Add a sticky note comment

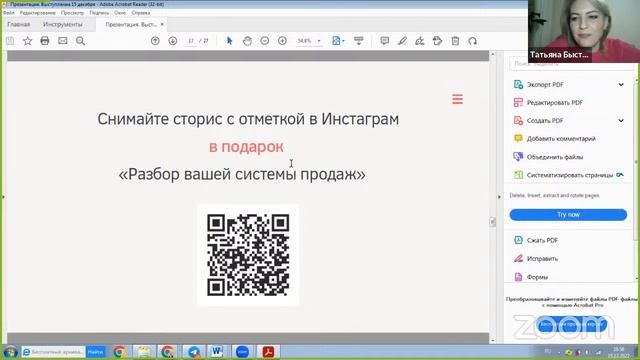coord(384,41)
